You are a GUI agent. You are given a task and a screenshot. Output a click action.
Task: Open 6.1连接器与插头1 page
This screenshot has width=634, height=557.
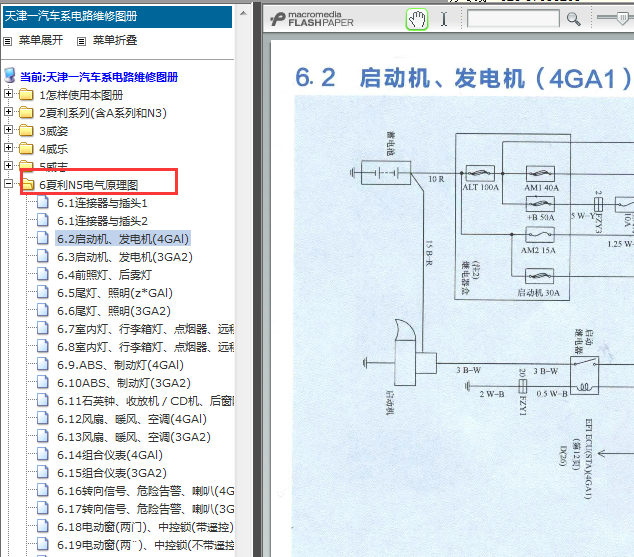click(x=102, y=203)
